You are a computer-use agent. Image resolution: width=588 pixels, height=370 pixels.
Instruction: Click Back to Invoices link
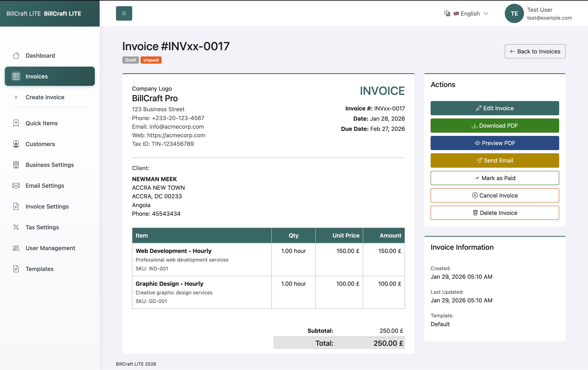[x=535, y=51]
